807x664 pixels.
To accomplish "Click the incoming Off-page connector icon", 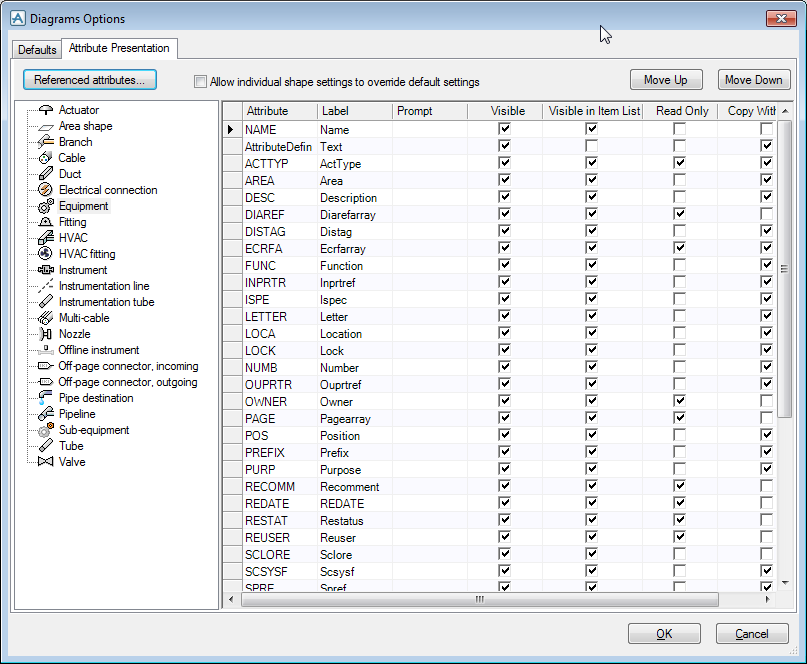I will coord(46,366).
